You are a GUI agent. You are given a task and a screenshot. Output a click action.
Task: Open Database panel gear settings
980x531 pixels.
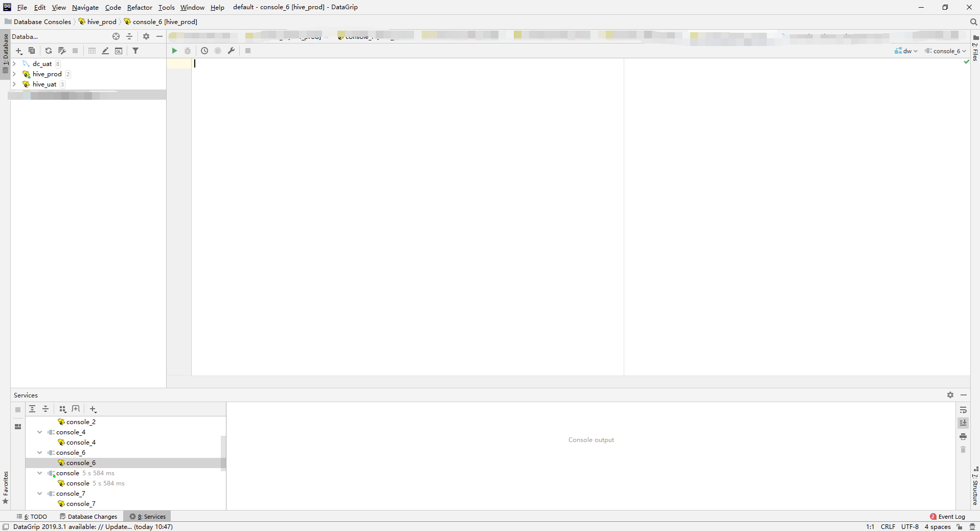click(146, 36)
